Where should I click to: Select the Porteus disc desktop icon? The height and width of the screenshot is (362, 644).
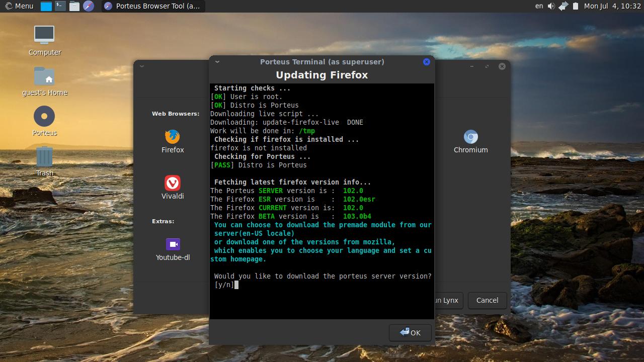click(44, 121)
